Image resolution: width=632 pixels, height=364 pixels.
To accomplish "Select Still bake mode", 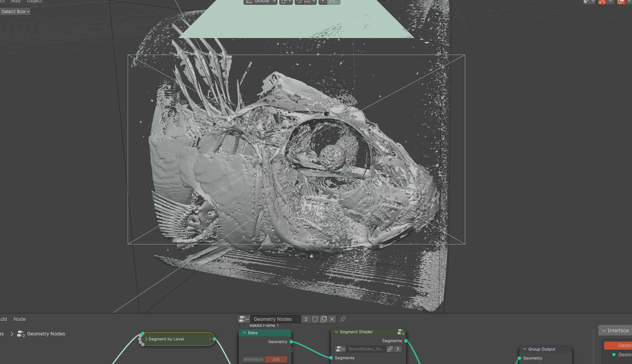I will (x=276, y=359).
